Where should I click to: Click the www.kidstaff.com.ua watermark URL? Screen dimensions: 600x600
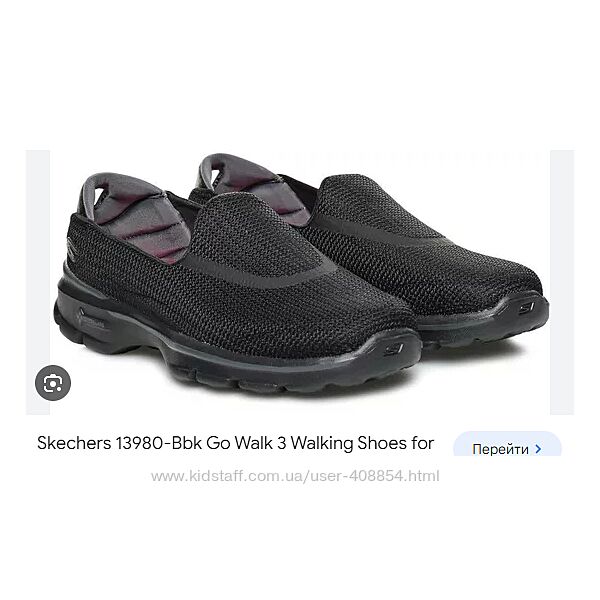[x=295, y=476]
